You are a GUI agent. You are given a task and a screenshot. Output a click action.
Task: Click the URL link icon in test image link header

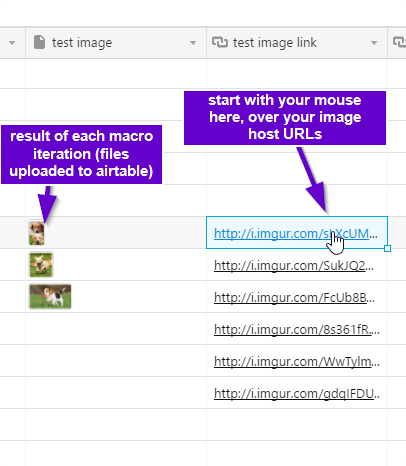(x=220, y=42)
